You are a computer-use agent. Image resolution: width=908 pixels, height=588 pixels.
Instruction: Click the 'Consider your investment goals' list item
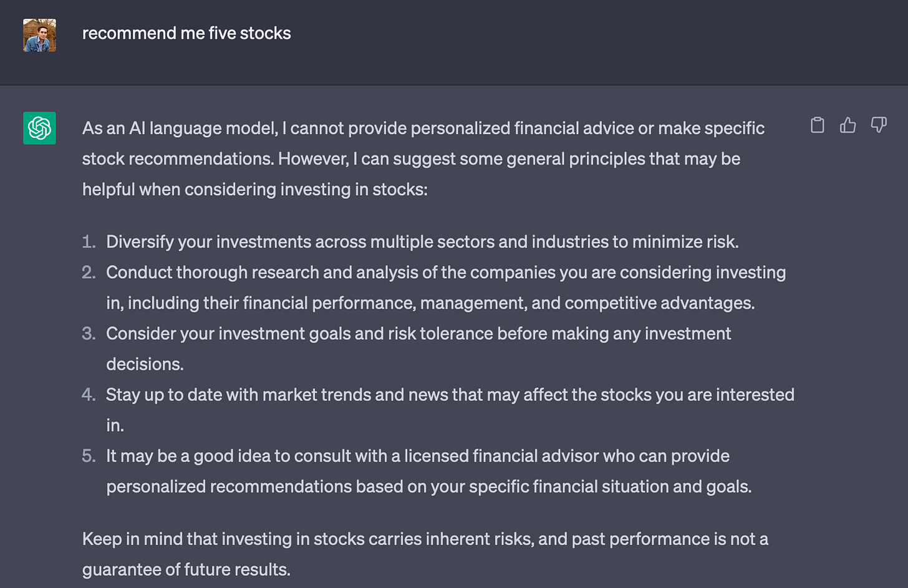[x=418, y=334]
